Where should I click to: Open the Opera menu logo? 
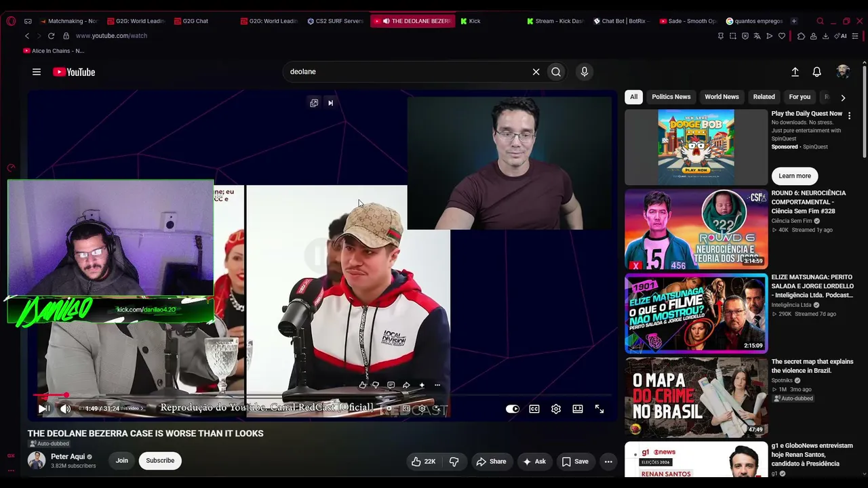[11, 21]
